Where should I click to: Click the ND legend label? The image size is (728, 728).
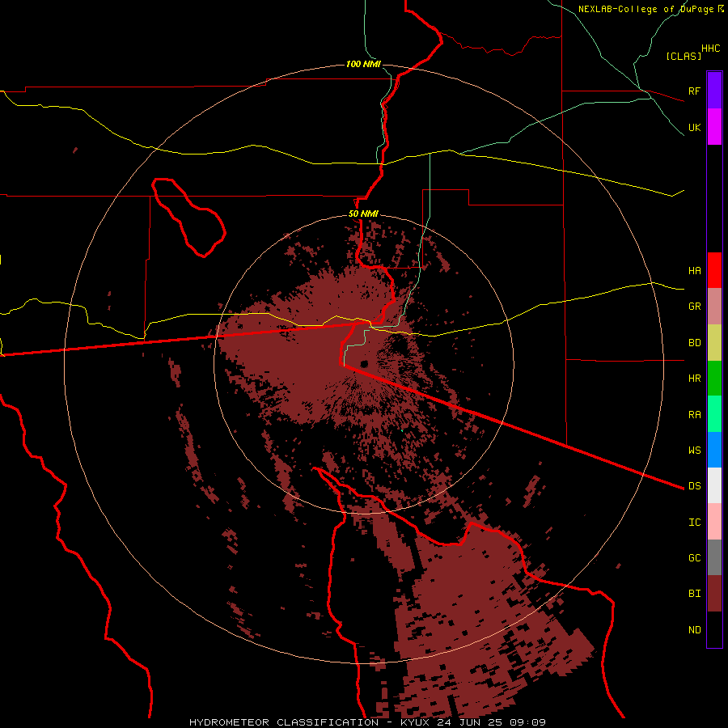[694, 630]
